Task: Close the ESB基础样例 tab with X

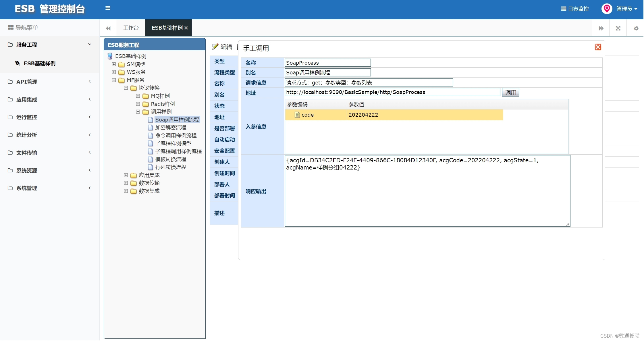Action: 186,28
